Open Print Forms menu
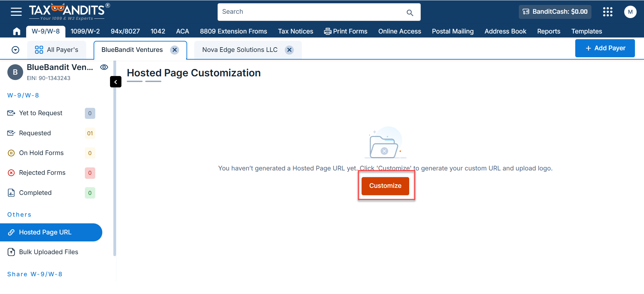The height and width of the screenshot is (294, 644). click(345, 31)
